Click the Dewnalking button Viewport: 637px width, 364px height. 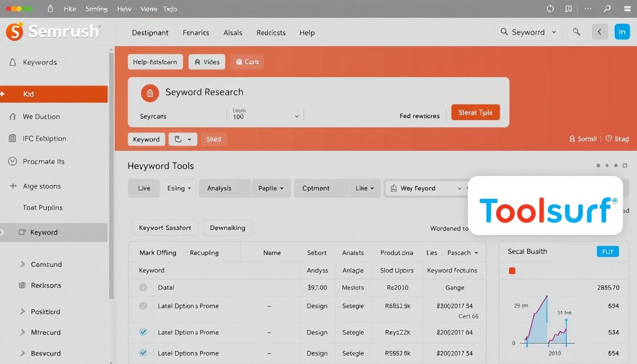pyautogui.click(x=227, y=227)
